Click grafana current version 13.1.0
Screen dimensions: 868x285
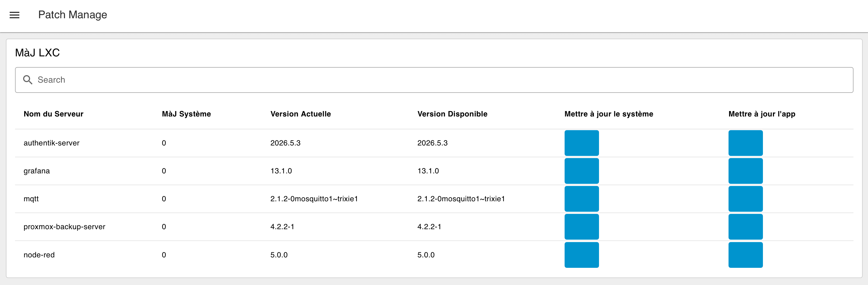tap(281, 171)
